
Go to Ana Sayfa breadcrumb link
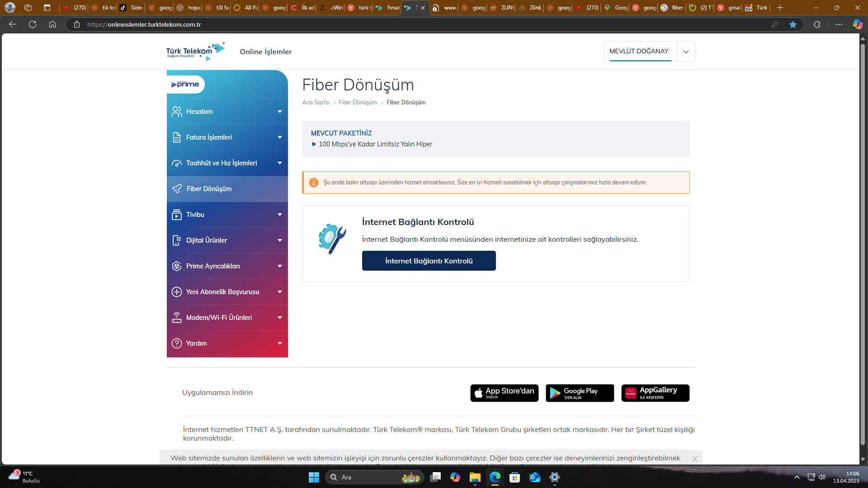coord(316,103)
